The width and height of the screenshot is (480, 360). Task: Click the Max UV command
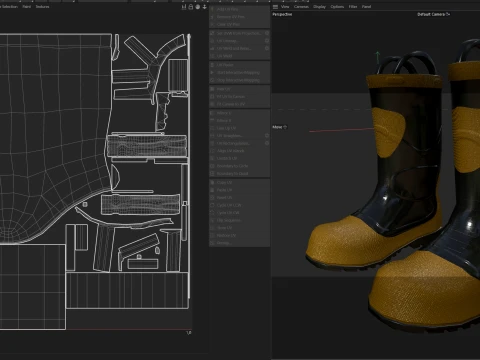pyautogui.click(x=239, y=89)
